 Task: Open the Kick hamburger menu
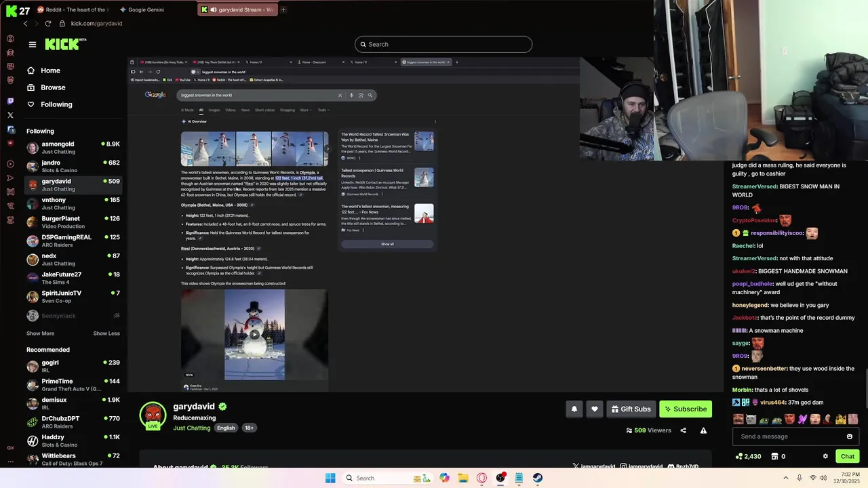(32, 45)
